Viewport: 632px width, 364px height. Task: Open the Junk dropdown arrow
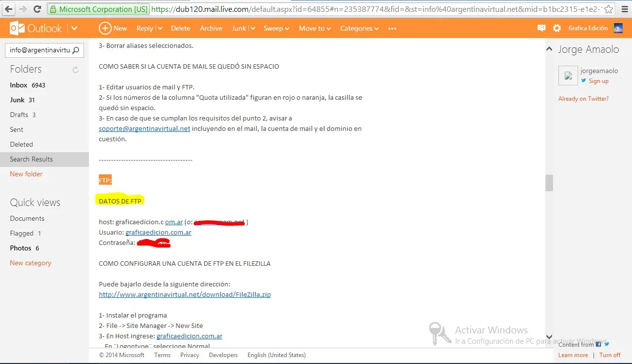pos(253,29)
